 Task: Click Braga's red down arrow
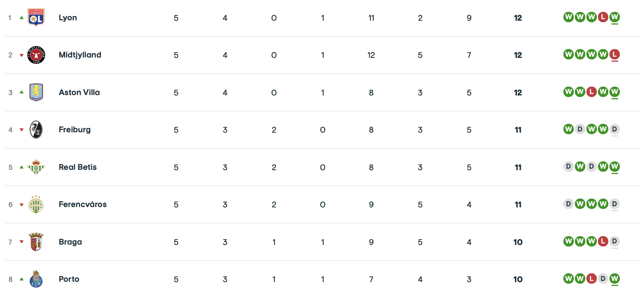click(x=22, y=242)
